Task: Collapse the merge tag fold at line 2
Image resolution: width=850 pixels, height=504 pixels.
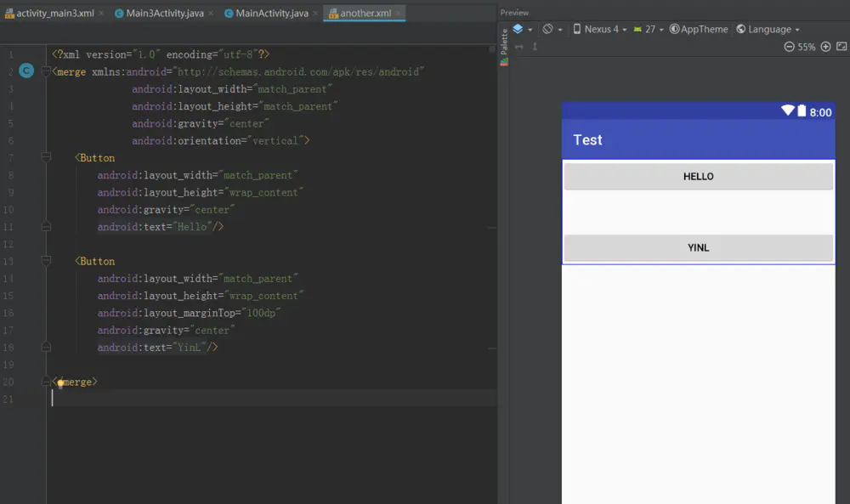Action: coord(46,71)
